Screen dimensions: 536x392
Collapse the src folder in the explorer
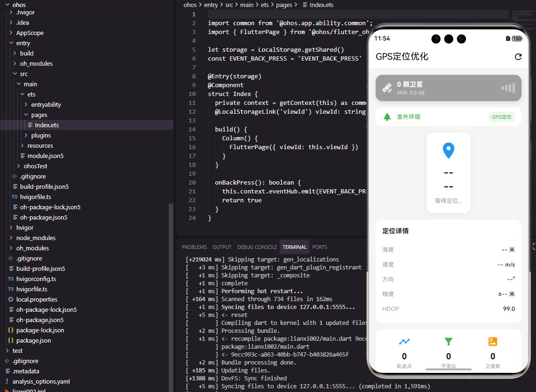coord(16,74)
